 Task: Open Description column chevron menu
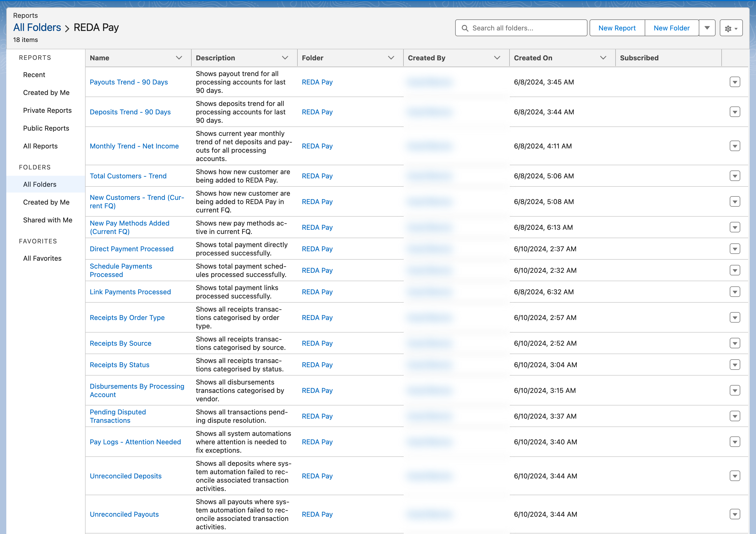tap(285, 58)
